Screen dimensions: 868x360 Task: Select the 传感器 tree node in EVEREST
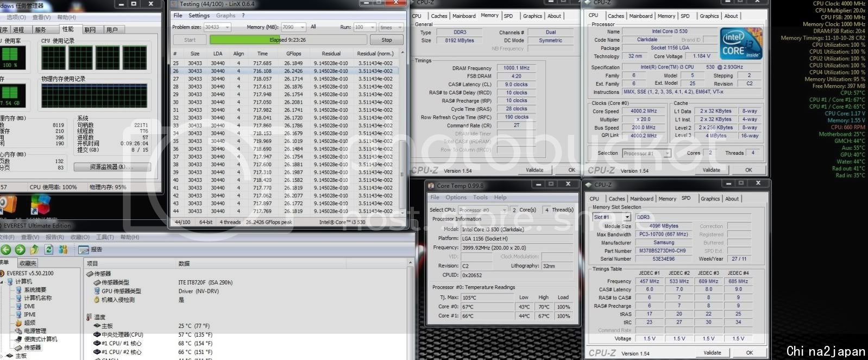(x=32, y=348)
